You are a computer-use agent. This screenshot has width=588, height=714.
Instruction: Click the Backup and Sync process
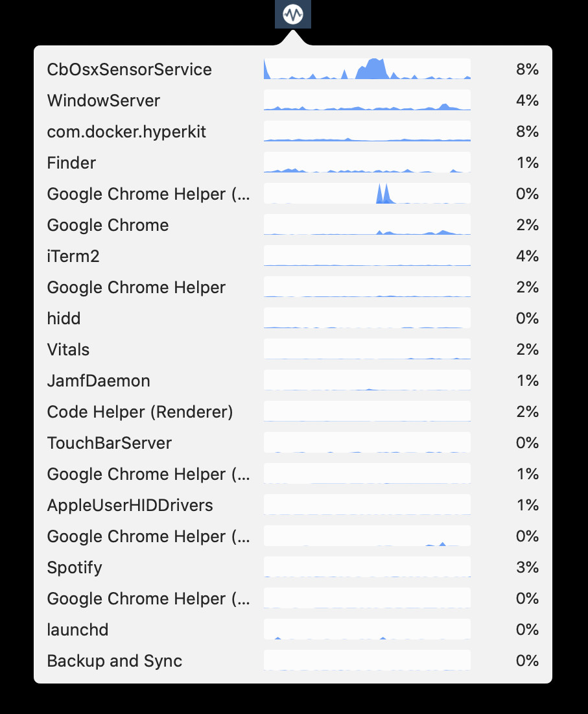click(x=292, y=661)
